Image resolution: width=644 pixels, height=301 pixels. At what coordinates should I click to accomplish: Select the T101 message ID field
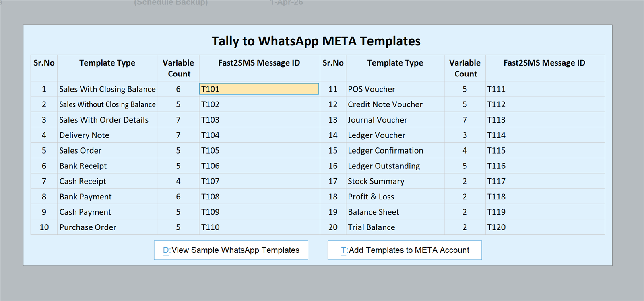[259, 89]
